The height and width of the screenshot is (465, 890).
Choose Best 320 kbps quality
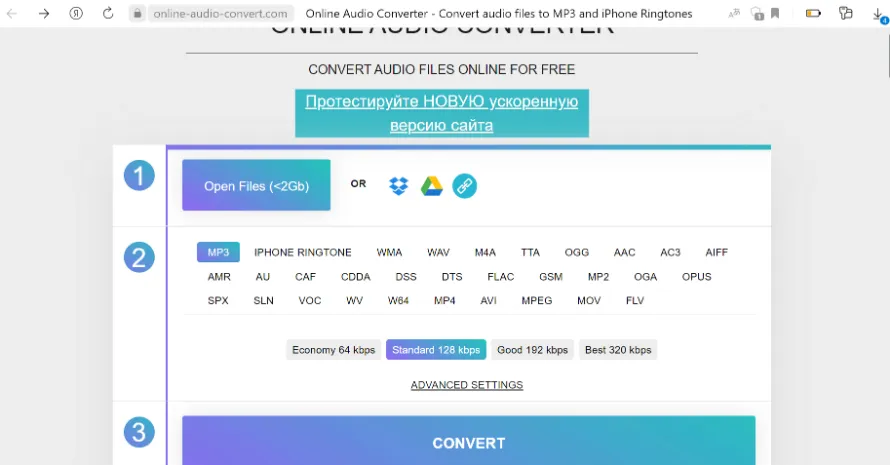[618, 350]
